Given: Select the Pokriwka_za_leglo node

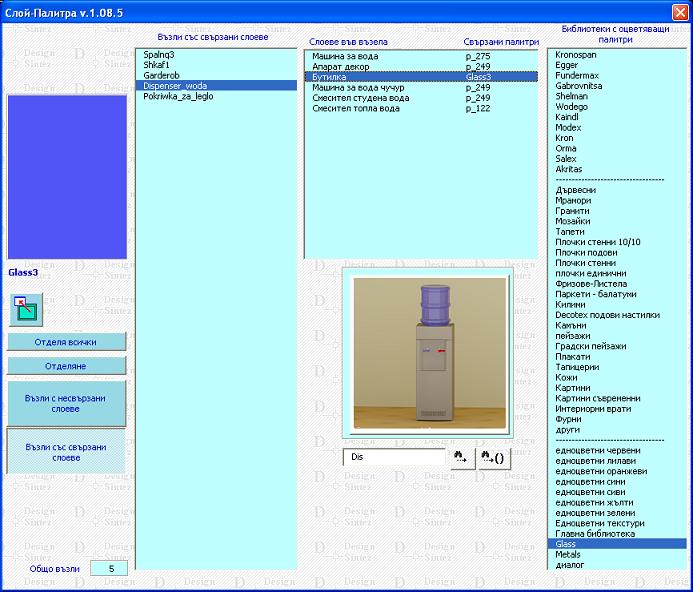Looking at the screenshot, I should tap(178, 96).
